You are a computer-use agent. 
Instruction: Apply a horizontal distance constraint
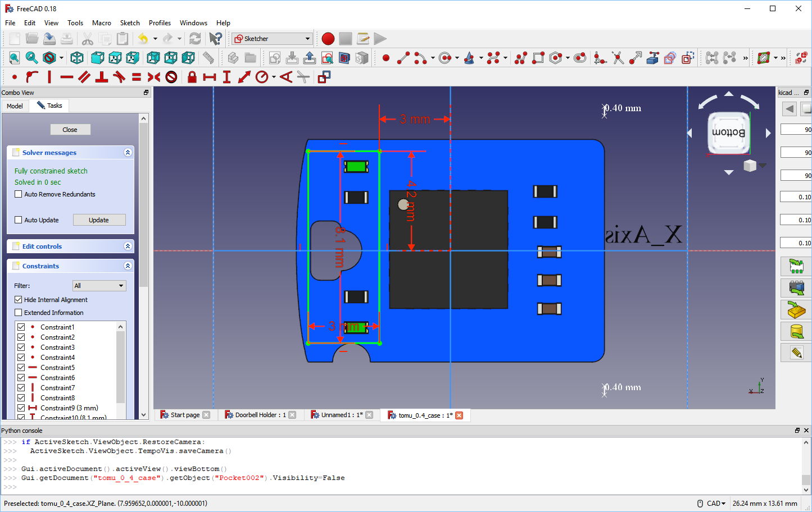click(209, 77)
